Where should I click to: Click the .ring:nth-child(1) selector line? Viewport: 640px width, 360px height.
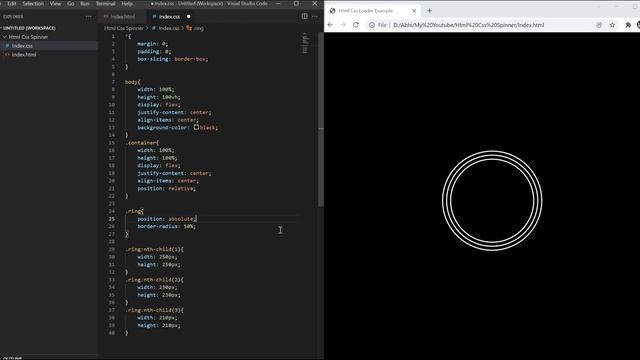[x=154, y=249]
